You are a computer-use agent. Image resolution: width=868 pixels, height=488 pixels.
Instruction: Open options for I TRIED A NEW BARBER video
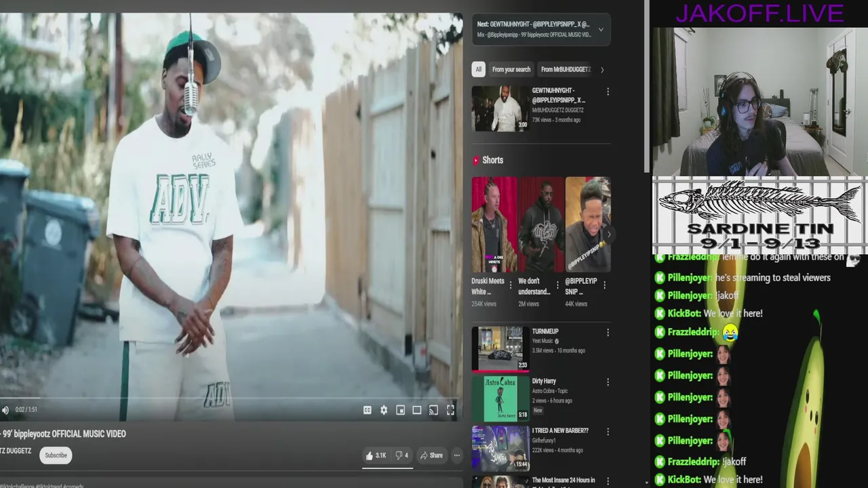[x=608, y=432]
